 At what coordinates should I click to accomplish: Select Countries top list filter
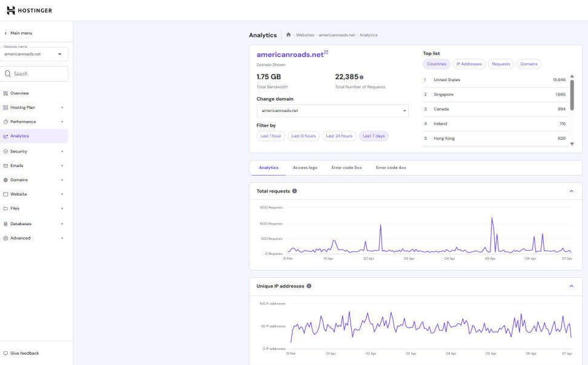pyautogui.click(x=437, y=64)
